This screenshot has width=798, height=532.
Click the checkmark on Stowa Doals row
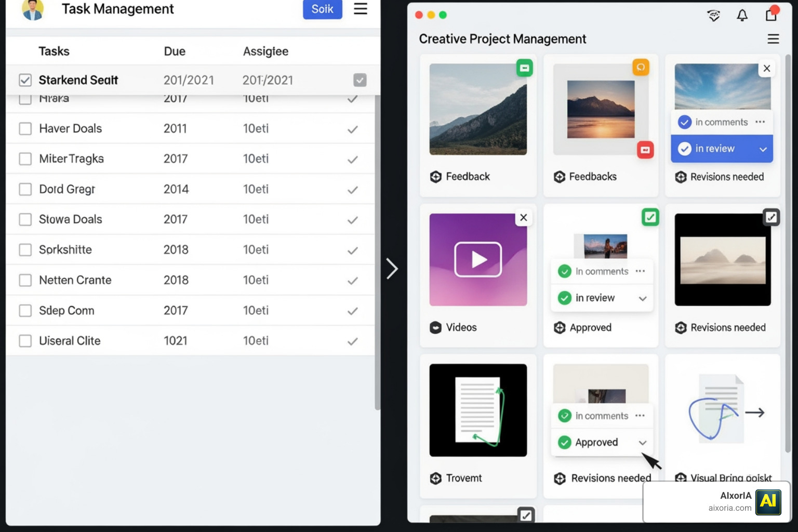point(353,220)
